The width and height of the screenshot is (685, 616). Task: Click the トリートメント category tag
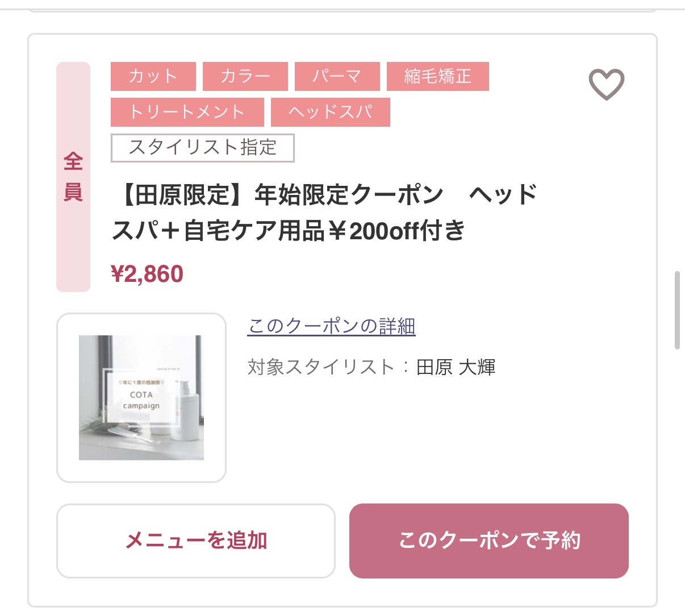coord(187,112)
